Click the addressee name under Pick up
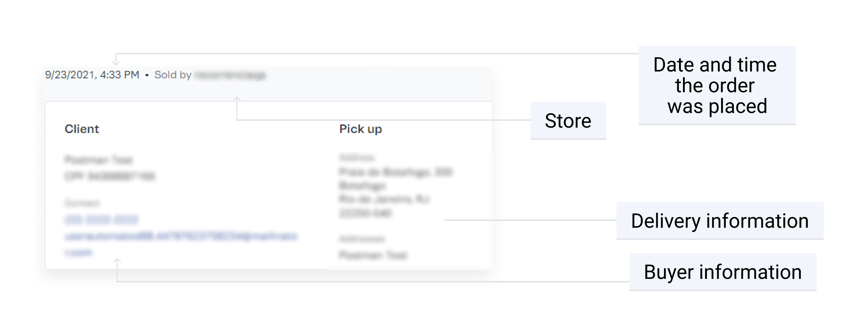The height and width of the screenshot is (335, 868). coord(373,255)
